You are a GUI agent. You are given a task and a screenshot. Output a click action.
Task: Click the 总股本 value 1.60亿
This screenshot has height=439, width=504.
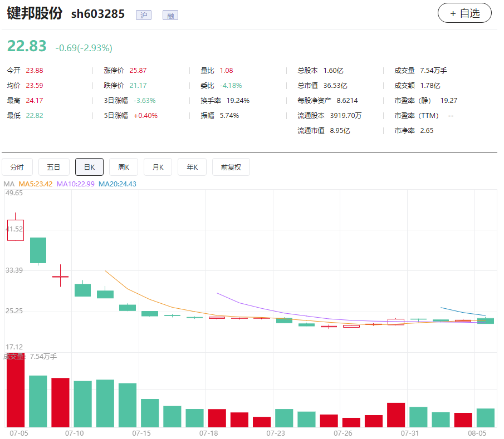coord(333,70)
